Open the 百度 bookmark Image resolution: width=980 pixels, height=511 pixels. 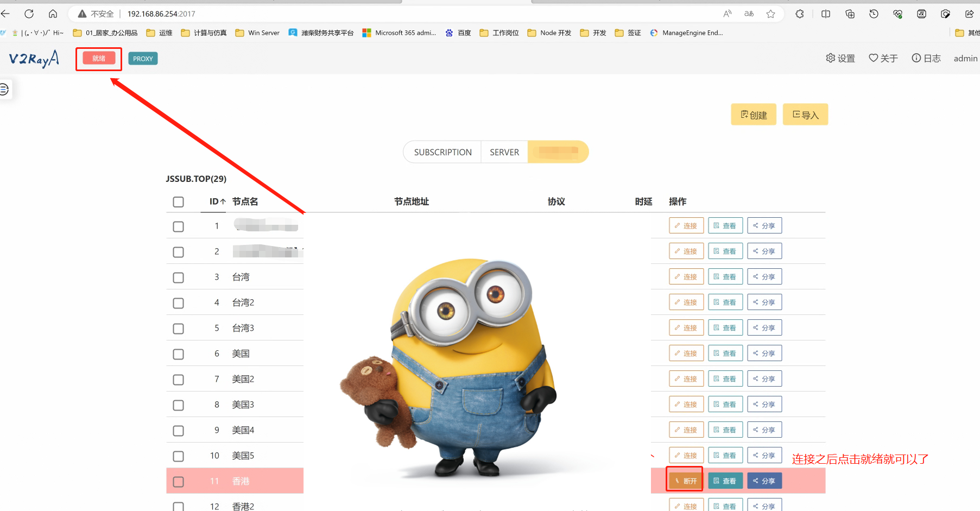(458, 33)
